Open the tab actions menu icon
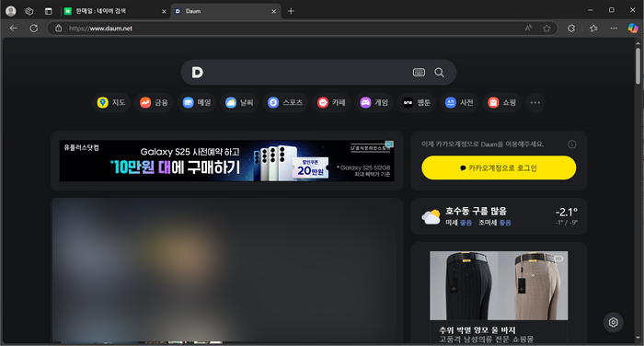The image size is (644, 346). pos(49,11)
